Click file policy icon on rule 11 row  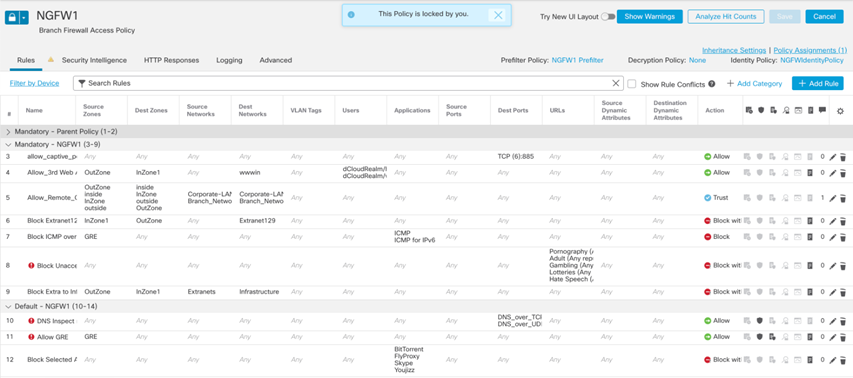pos(772,337)
